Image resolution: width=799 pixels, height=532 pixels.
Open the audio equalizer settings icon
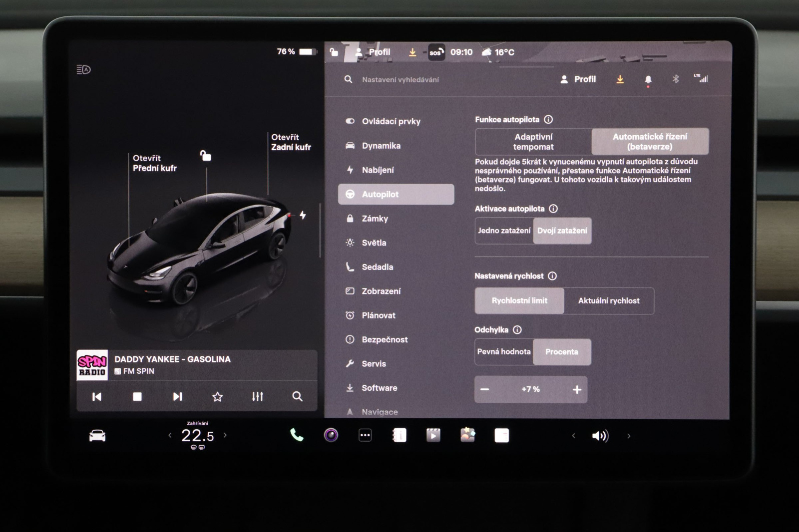[257, 396]
